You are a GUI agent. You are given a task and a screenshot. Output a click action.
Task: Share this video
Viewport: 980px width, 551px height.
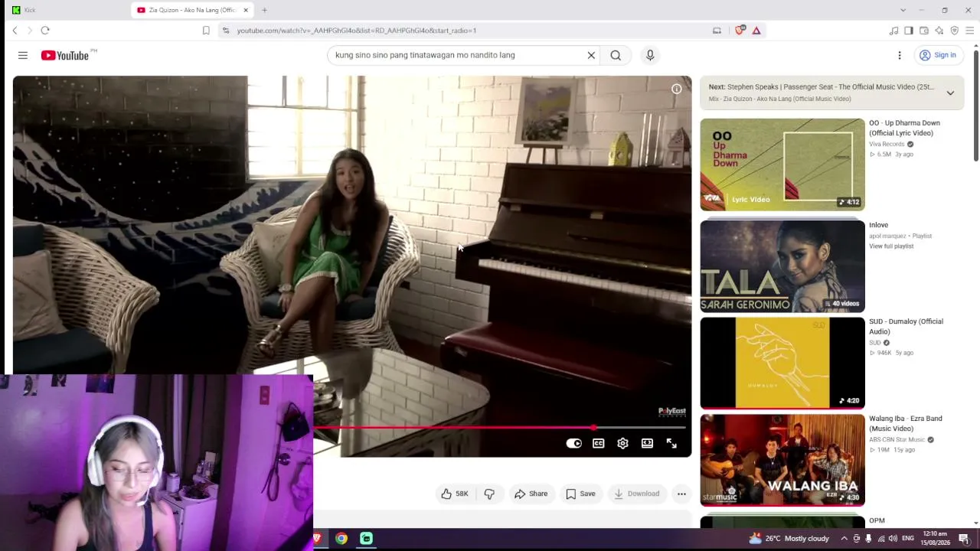coord(531,494)
